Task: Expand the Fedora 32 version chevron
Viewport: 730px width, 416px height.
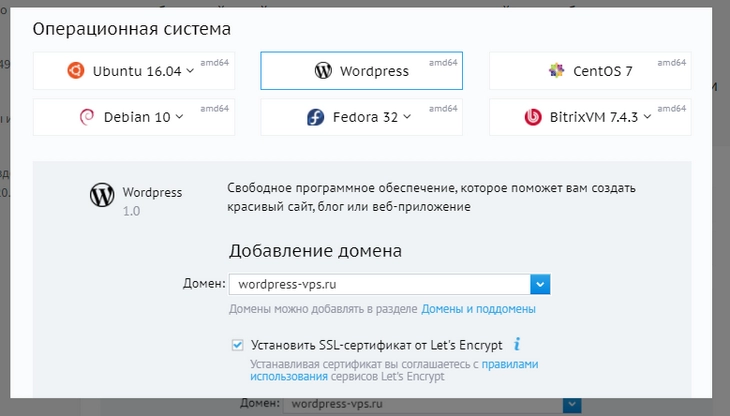Action: [x=407, y=117]
